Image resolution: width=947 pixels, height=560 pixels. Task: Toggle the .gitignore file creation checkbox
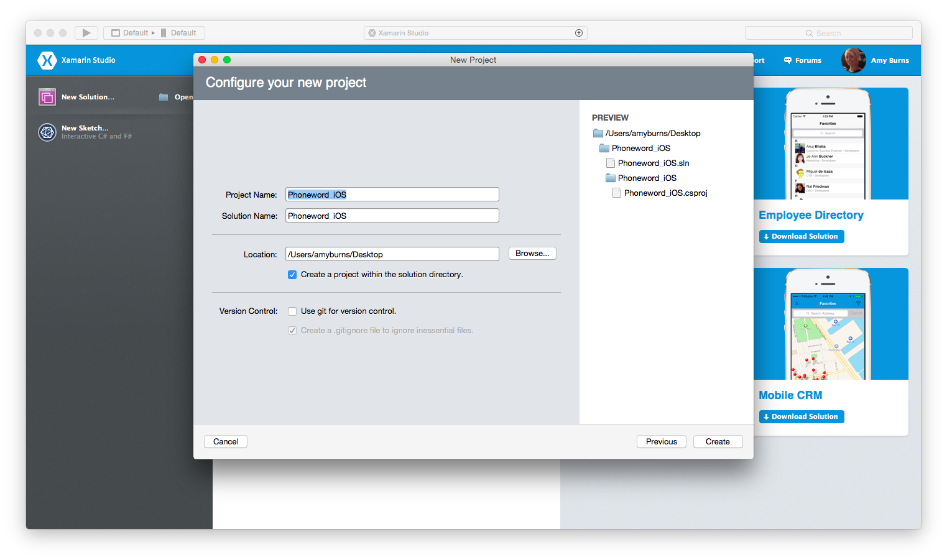292,331
